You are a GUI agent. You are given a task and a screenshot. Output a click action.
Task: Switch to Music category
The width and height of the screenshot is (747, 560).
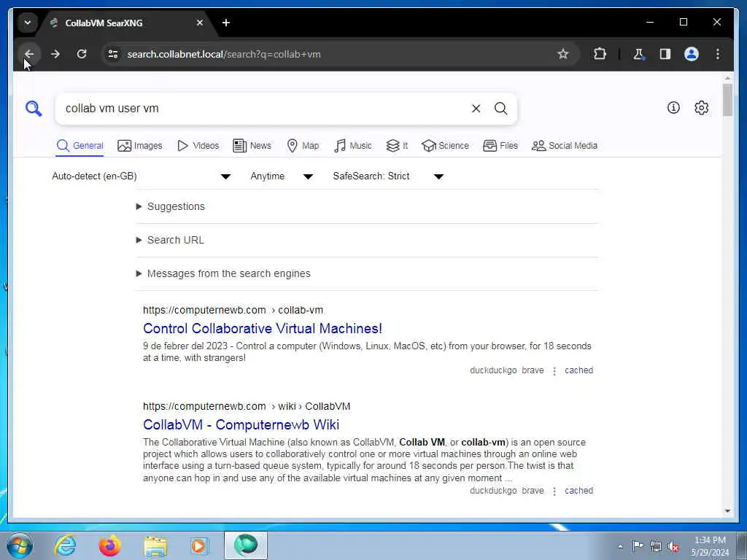pos(352,146)
